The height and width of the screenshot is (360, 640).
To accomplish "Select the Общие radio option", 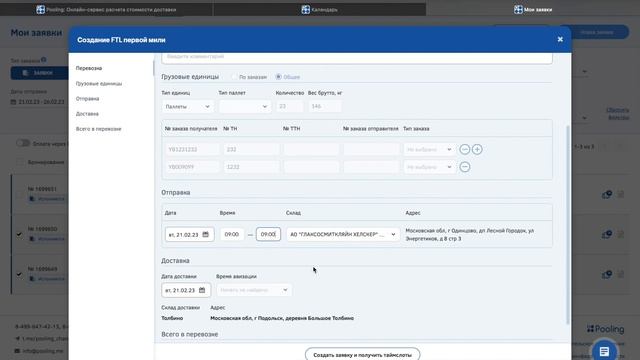I will click(x=279, y=77).
